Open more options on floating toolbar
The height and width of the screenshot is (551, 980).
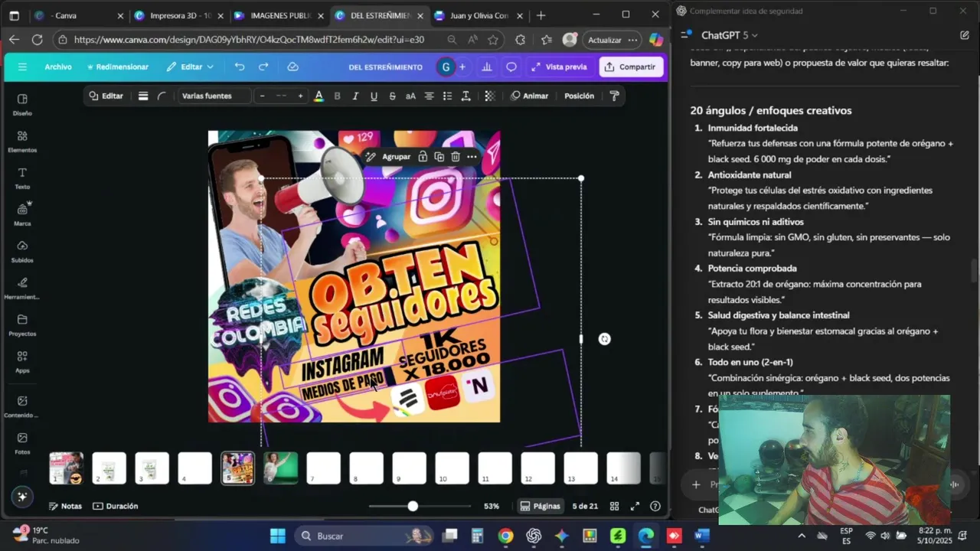point(472,157)
